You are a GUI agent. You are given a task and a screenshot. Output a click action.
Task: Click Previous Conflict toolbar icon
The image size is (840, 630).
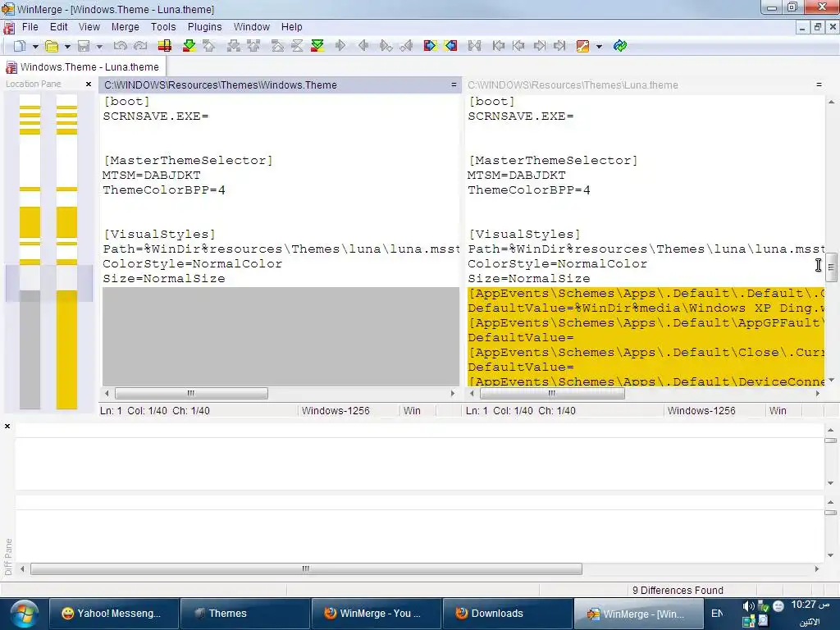click(253, 46)
